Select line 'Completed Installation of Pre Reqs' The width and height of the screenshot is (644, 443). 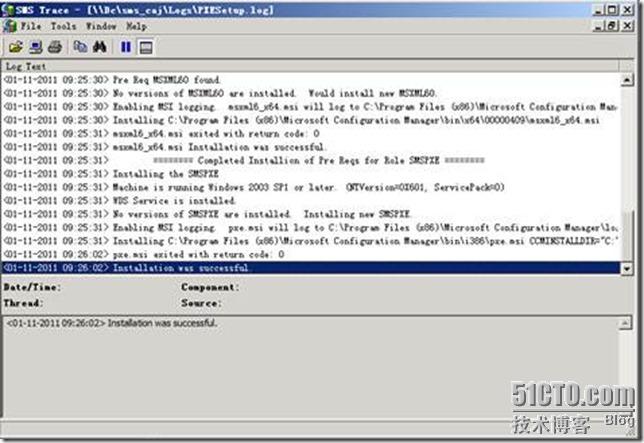[311, 160]
